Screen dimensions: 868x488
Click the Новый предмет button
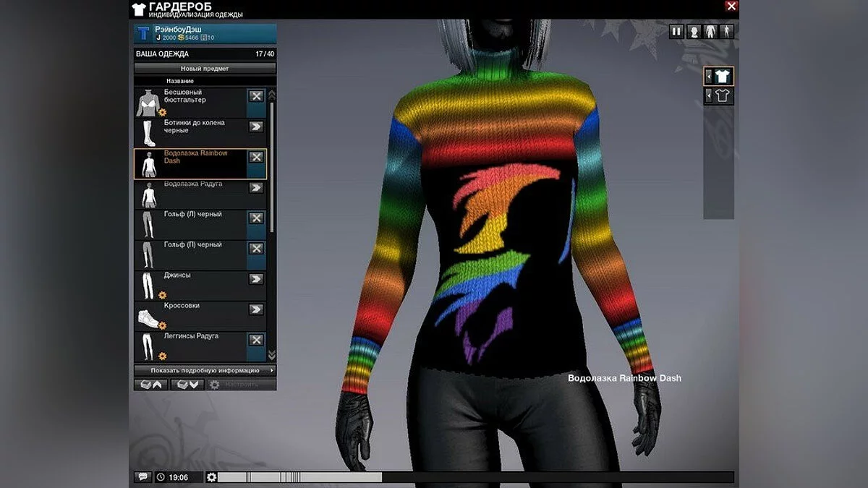205,69
